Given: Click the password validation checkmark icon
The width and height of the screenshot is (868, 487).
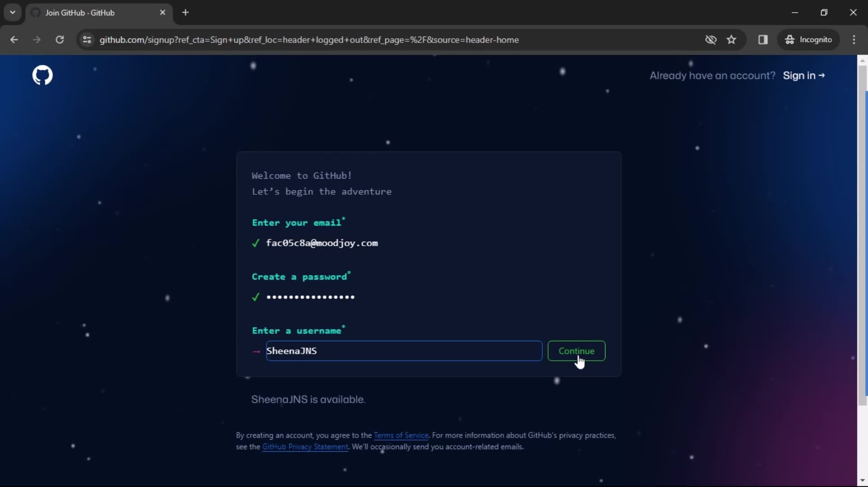Looking at the screenshot, I should tap(255, 297).
